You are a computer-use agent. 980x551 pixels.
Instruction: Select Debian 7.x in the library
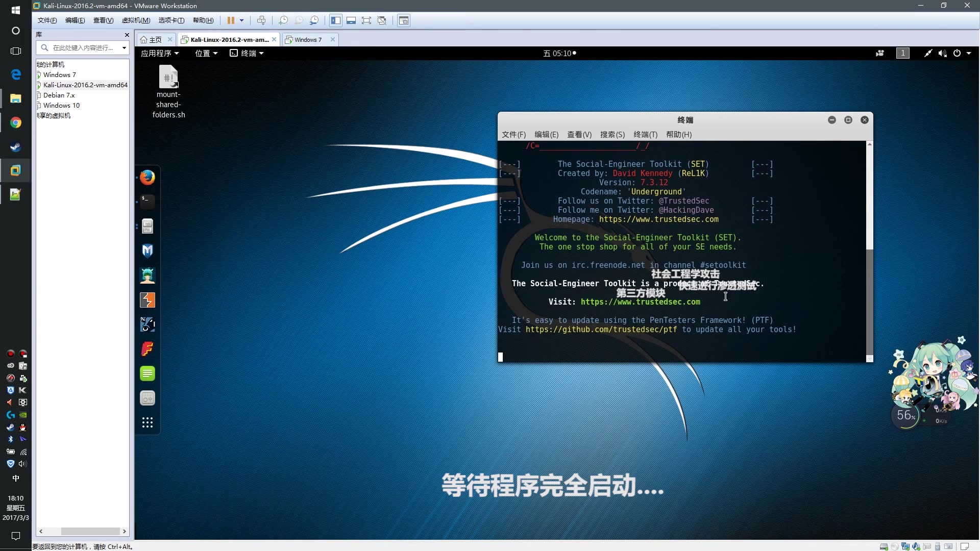pos(59,95)
